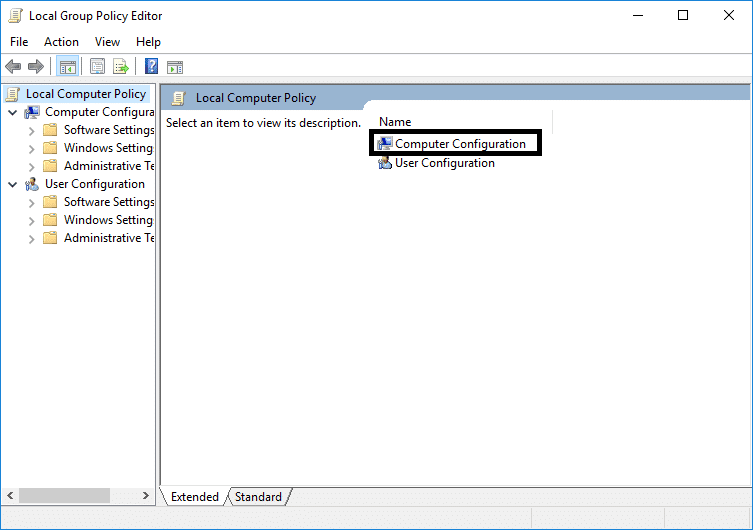Expand Administrative Templates under Computer Configuration
Screen dimensions: 753x530
coord(32,167)
